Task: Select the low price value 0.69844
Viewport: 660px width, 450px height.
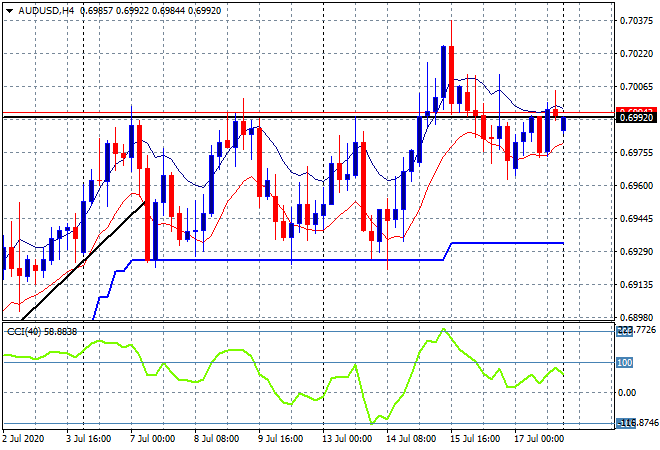Action: (x=168, y=11)
